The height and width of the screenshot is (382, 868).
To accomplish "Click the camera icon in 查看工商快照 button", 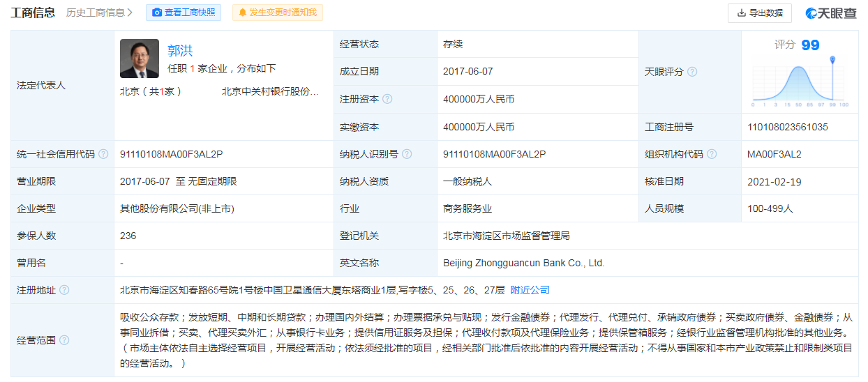I will (157, 13).
